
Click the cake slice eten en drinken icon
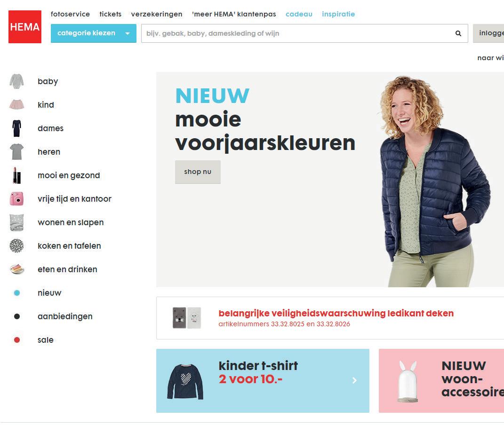click(x=17, y=269)
